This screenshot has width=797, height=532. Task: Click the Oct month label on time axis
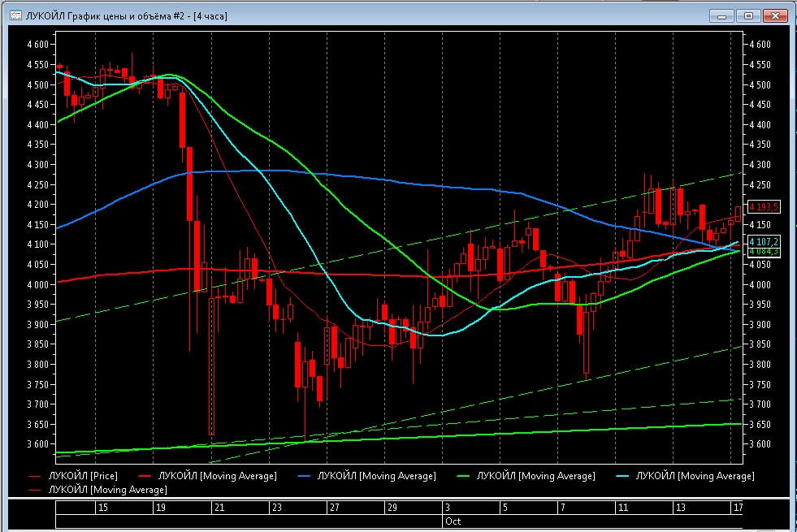tap(453, 520)
